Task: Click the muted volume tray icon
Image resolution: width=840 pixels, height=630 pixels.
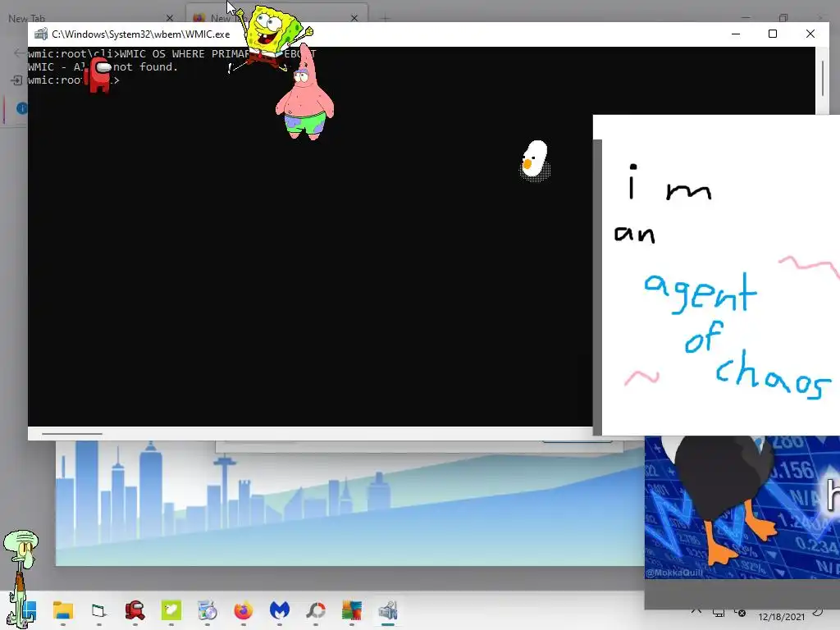Action: point(740,612)
